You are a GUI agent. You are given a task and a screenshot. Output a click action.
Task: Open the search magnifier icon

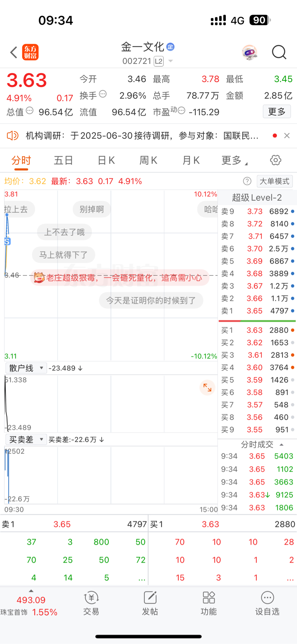coord(279,52)
